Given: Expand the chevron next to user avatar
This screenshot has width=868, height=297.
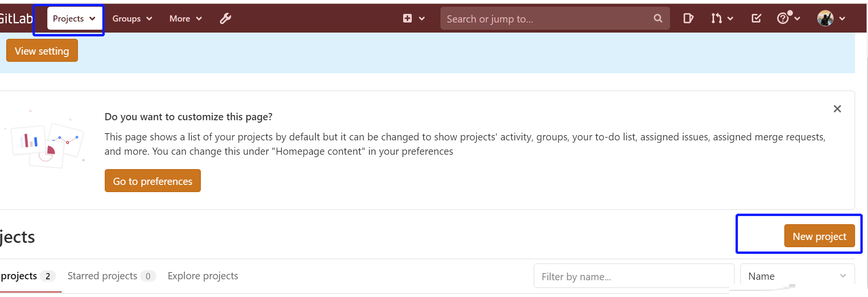Looking at the screenshot, I should click(842, 19).
